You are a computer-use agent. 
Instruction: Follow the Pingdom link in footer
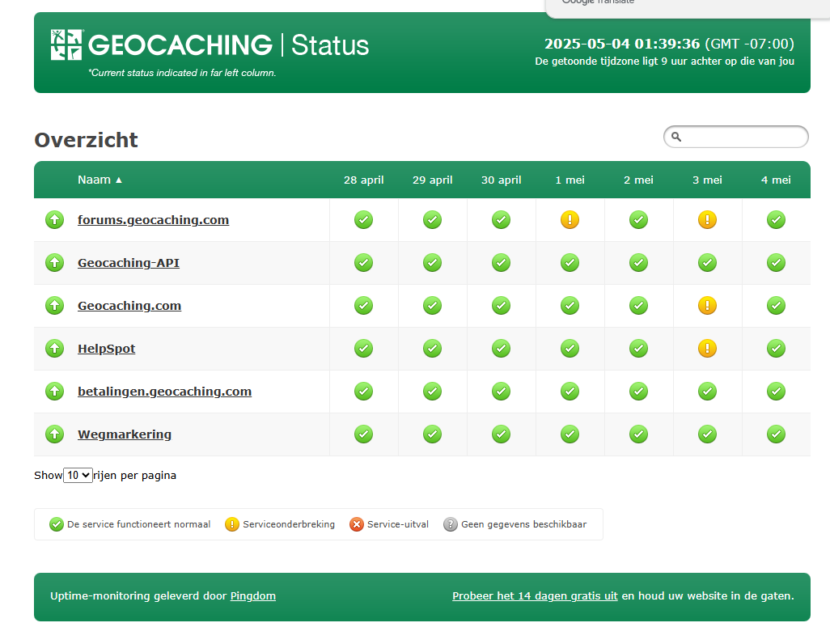(x=252, y=596)
